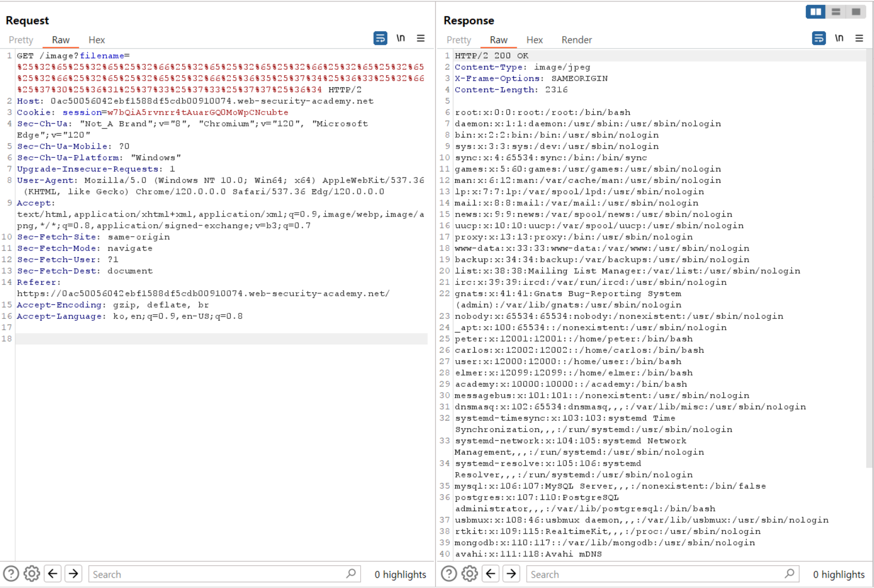Open Request search help icon
The width and height of the screenshot is (874, 588).
pyautogui.click(x=11, y=574)
